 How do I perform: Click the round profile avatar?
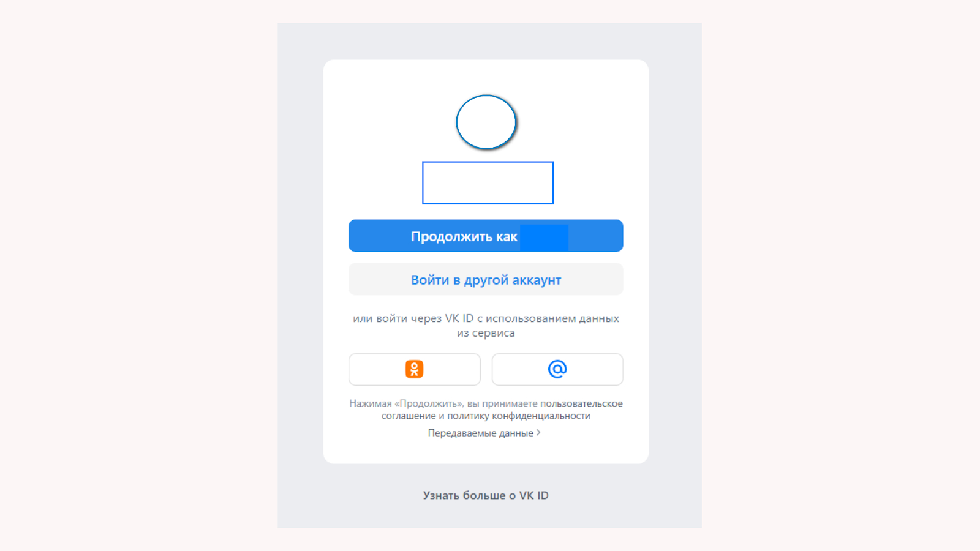486,122
